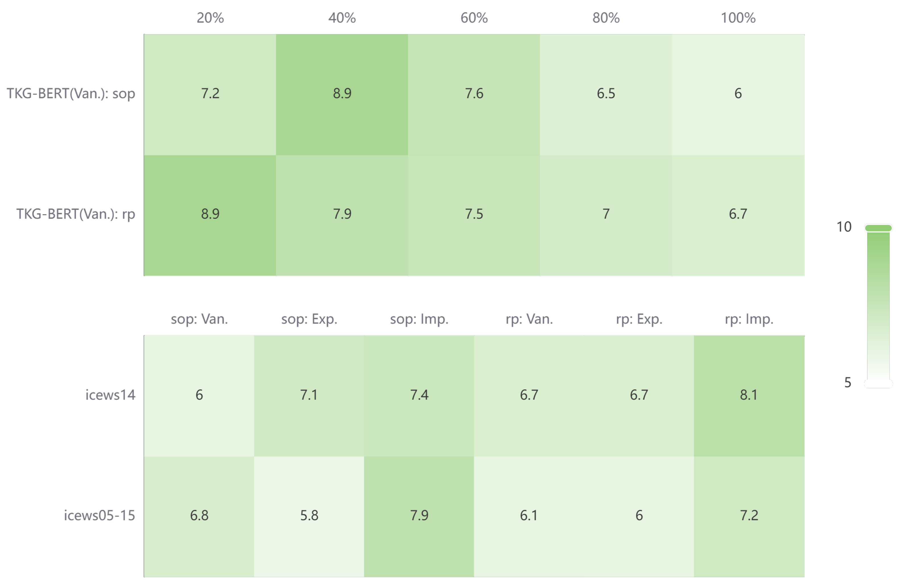The width and height of the screenshot is (903, 588).
Task: Select the 8.9 cell in sop row, 40% column
Action: tap(342, 94)
